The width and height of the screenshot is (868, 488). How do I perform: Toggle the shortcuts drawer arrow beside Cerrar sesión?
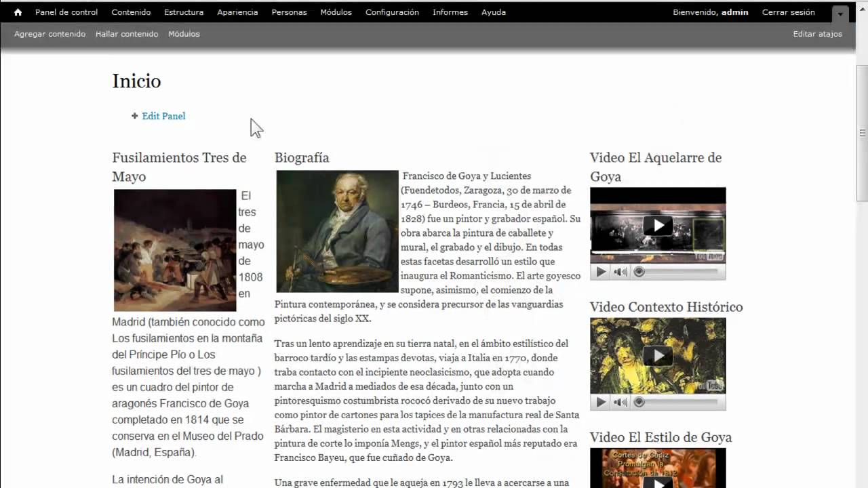[841, 14]
